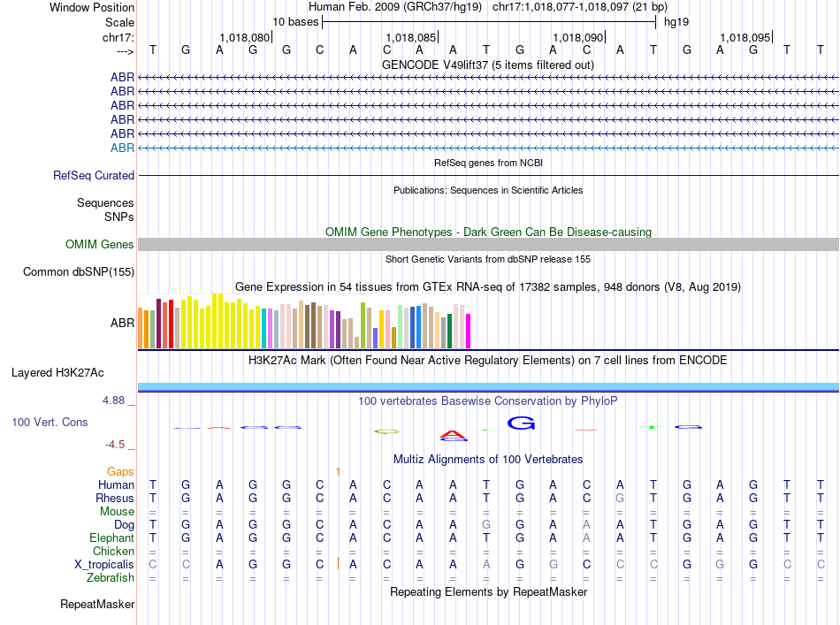Click the red A conservation logo letter
This screenshot has width=840, height=625.
click(x=453, y=434)
